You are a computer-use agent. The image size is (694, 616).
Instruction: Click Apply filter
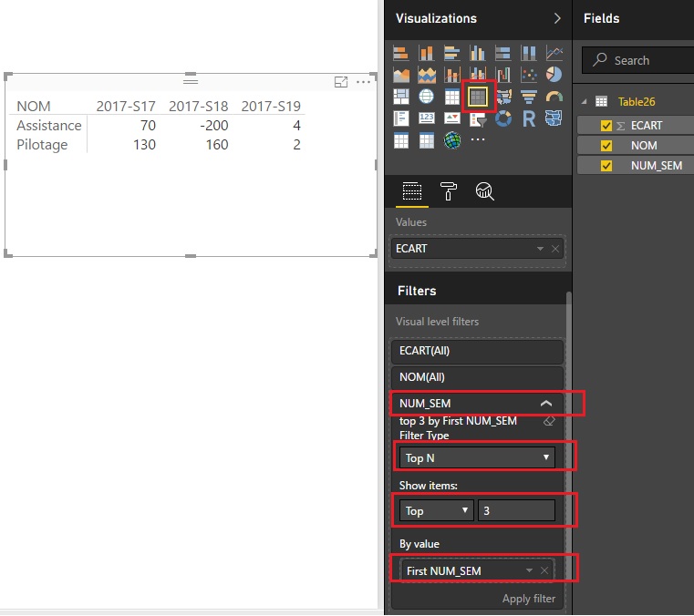tap(528, 599)
